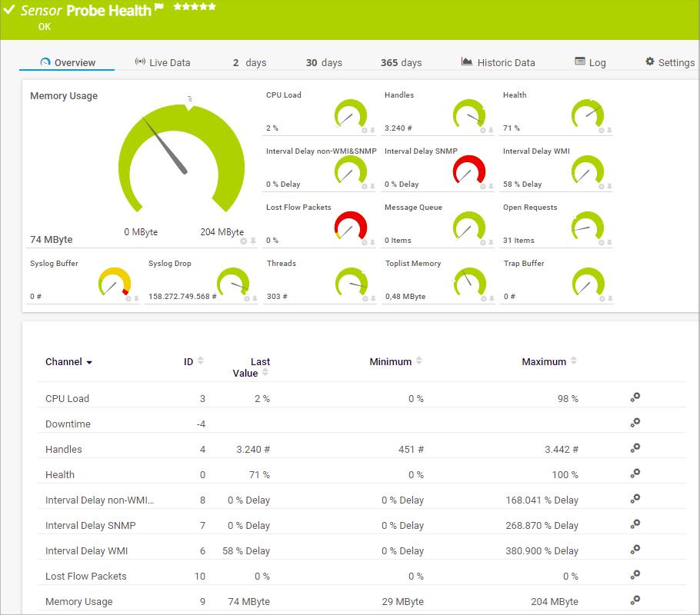
Task: Pin the Handles gauge as primary
Action: [x=491, y=131]
